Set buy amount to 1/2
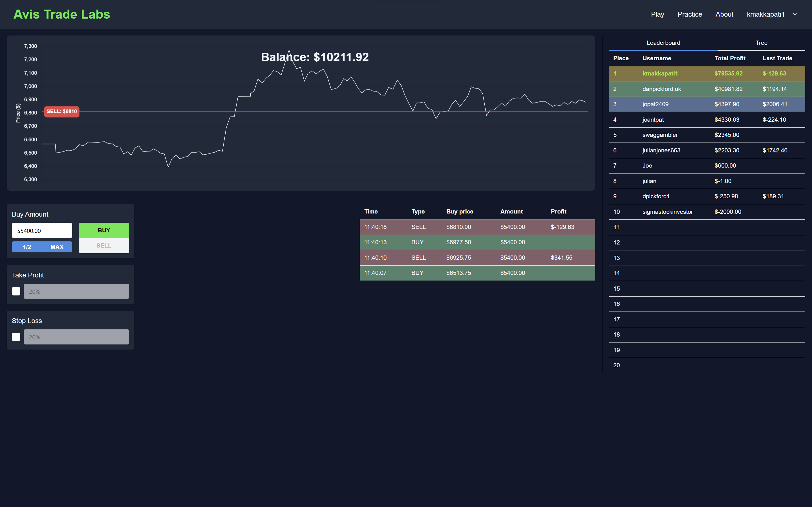Viewport: 812px width, 507px height. pos(27,247)
